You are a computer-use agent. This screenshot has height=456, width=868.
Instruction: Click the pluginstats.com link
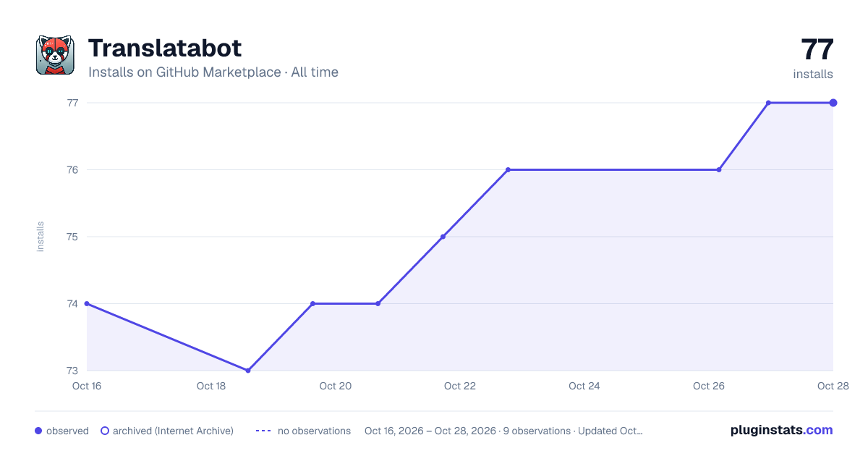click(782, 430)
